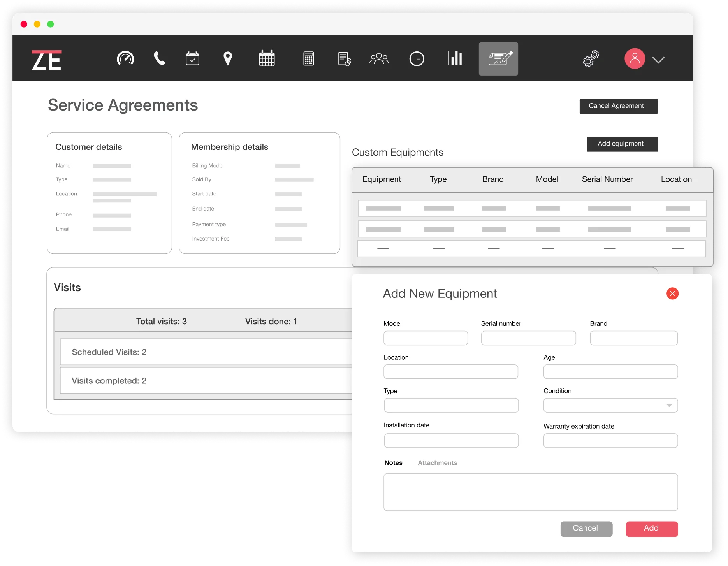Open the Condition dropdown

[x=610, y=405]
